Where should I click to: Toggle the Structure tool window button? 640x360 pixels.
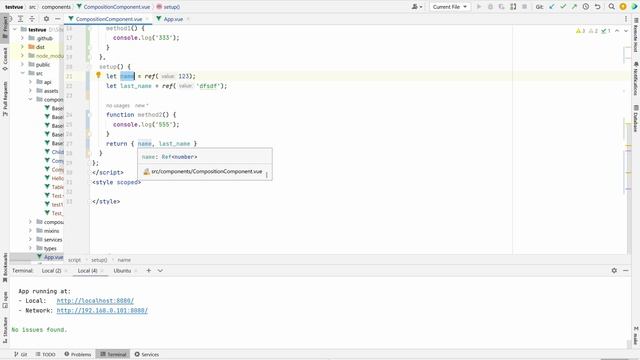[5, 330]
